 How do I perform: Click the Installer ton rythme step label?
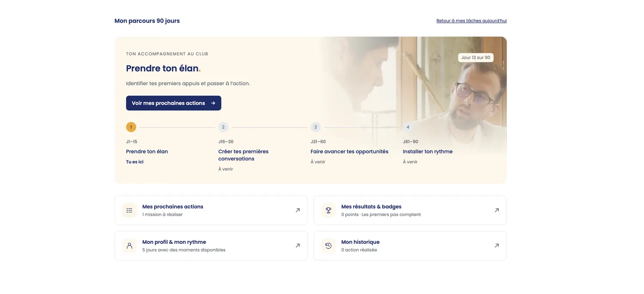click(428, 152)
